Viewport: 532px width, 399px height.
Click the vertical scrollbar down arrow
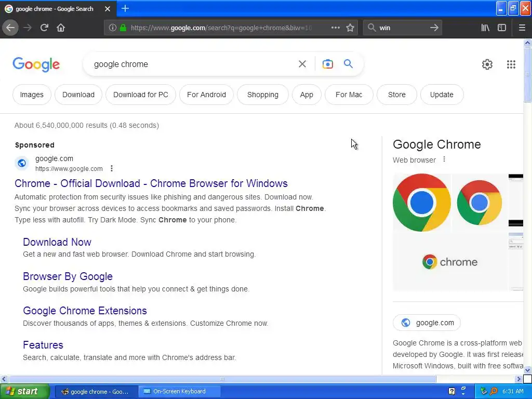[x=527, y=370]
